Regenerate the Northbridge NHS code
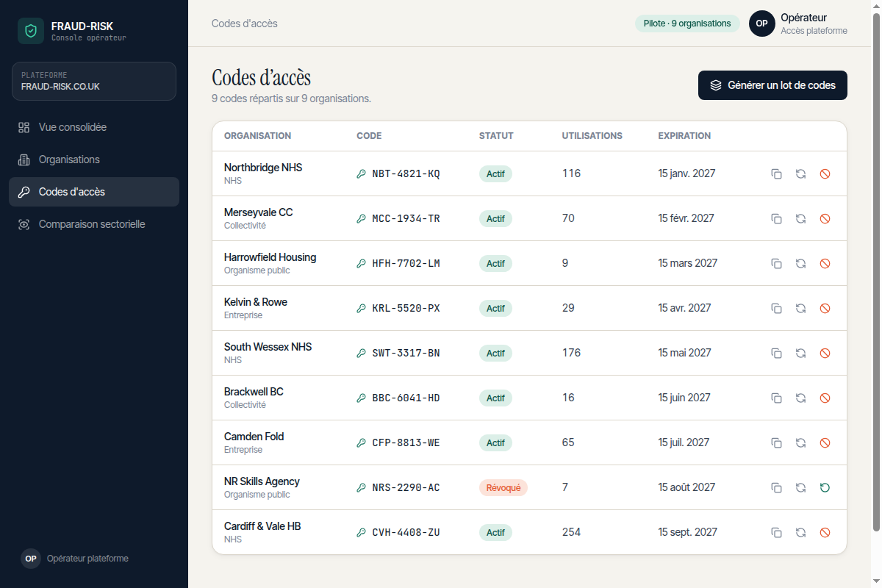 tap(800, 174)
